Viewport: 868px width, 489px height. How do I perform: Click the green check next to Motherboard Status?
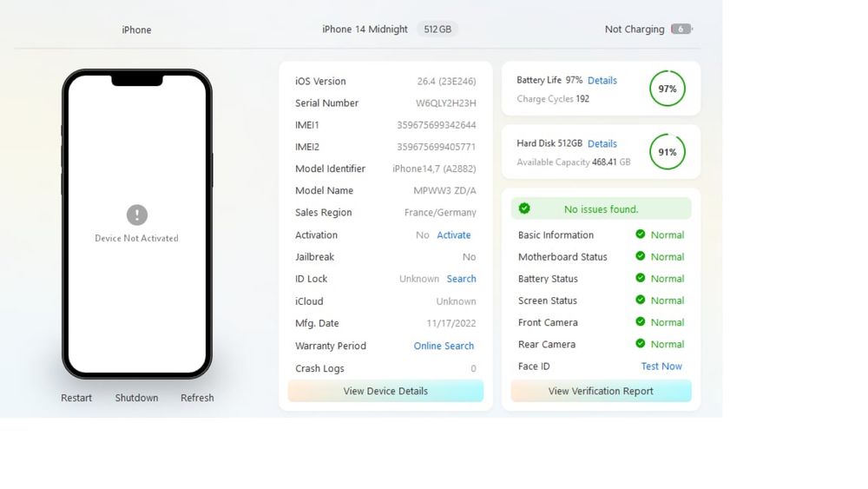click(641, 256)
